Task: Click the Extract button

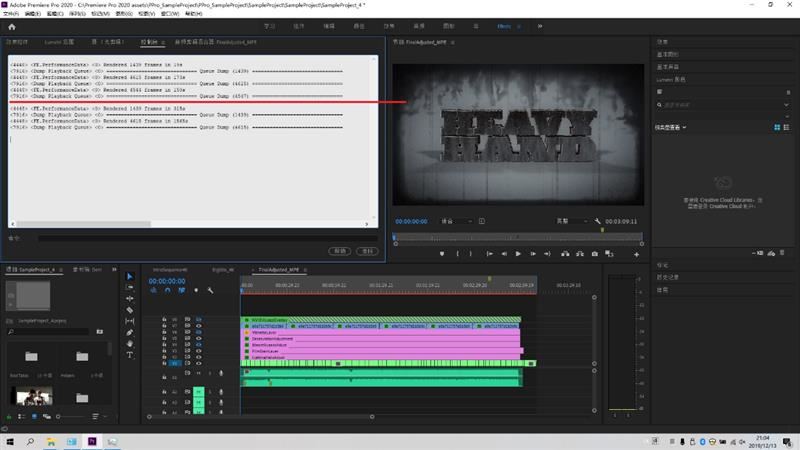Action: point(580,254)
